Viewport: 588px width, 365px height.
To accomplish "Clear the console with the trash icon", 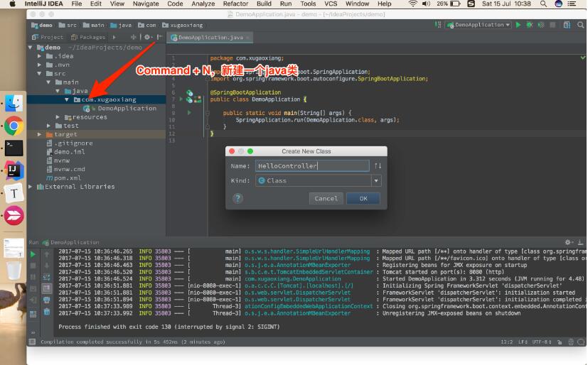I will (46, 312).
